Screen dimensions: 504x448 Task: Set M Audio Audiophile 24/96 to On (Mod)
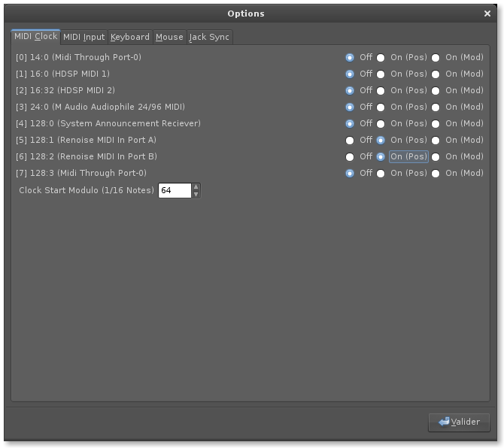[x=436, y=107]
